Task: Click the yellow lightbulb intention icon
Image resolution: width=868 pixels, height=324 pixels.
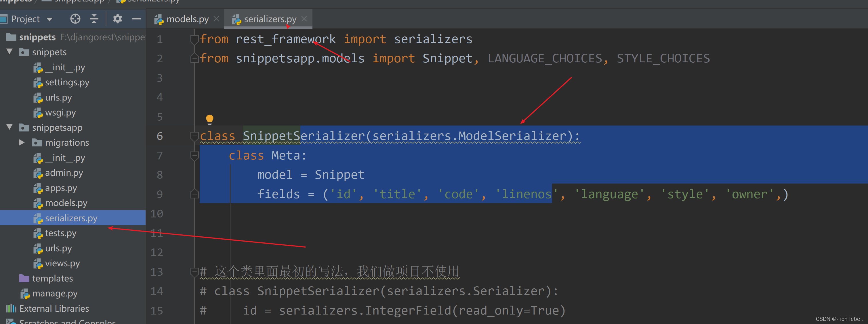Action: click(209, 119)
